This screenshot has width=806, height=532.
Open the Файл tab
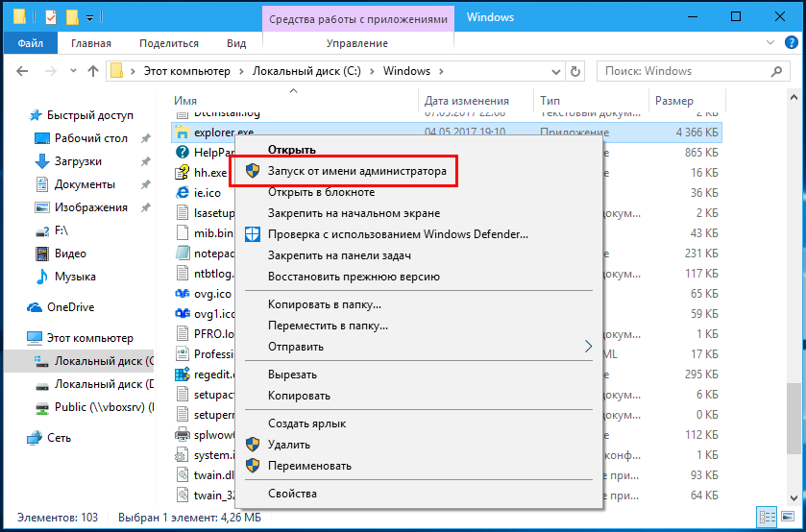coord(31,43)
